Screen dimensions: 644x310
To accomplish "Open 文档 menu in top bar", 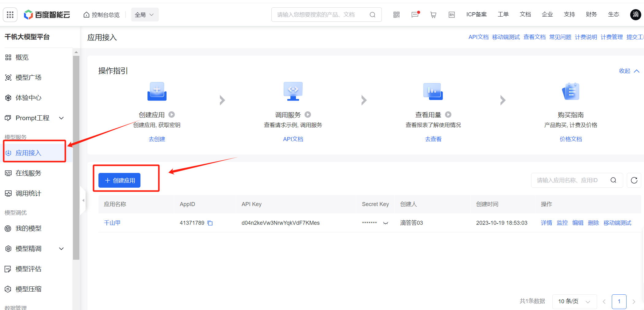I will [525, 14].
